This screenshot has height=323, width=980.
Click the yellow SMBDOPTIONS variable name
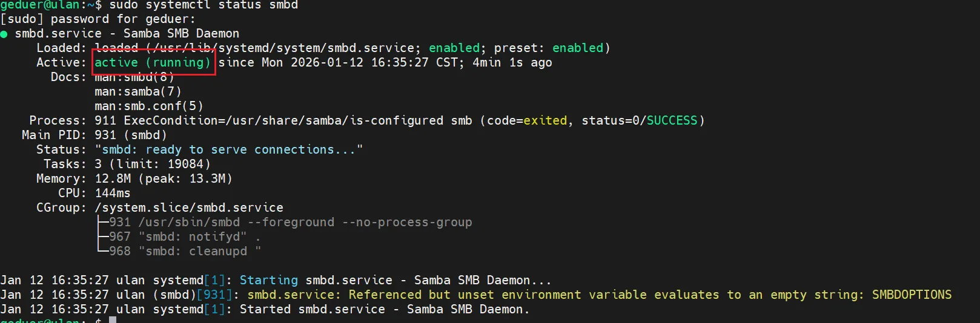point(912,295)
